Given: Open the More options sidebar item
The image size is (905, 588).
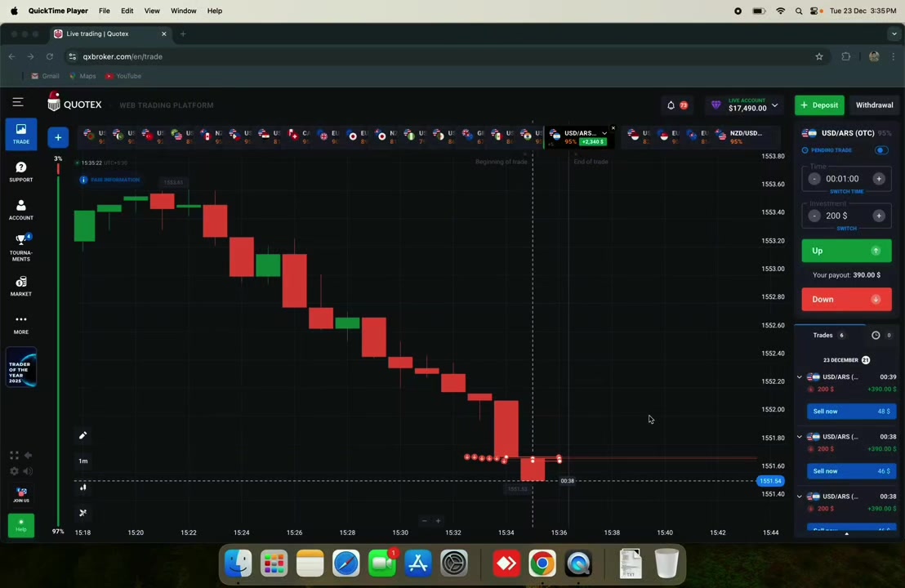Looking at the screenshot, I should tap(21, 324).
